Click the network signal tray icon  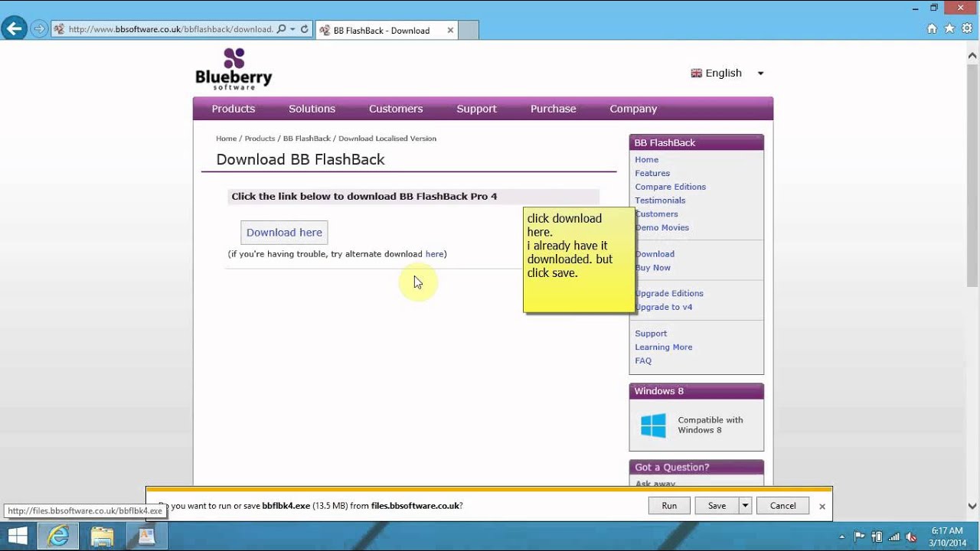click(893, 536)
